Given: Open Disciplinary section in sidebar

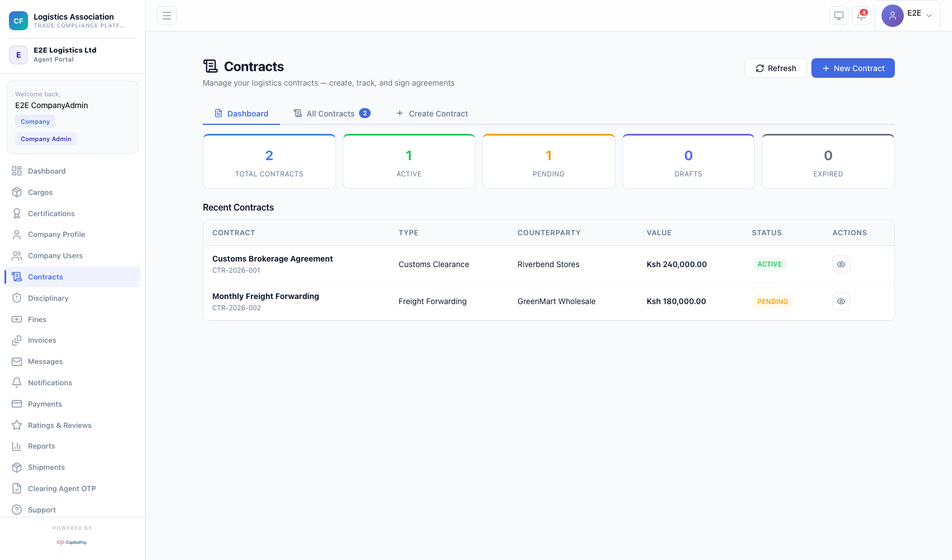Looking at the screenshot, I should click(x=48, y=298).
